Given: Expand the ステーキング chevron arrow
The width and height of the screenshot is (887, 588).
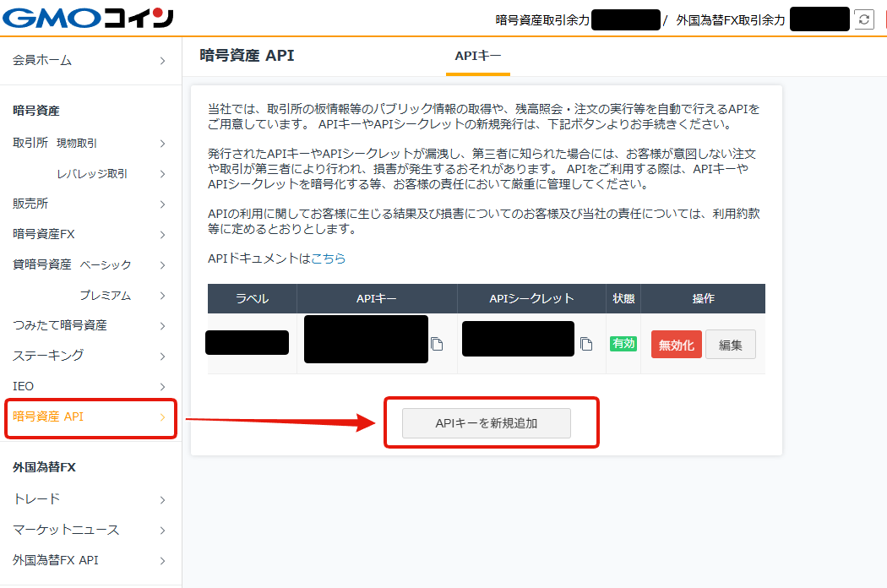Looking at the screenshot, I should [162, 356].
